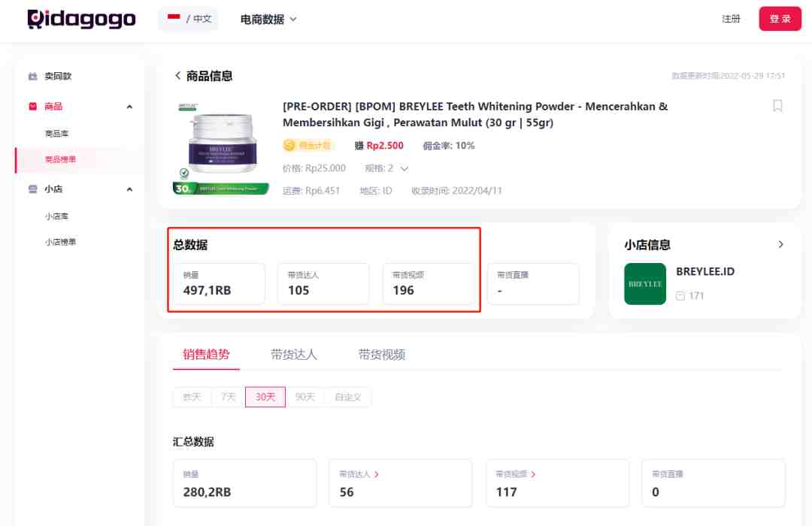Open 小店库 in the sidebar
812x526 pixels.
pyautogui.click(x=56, y=216)
